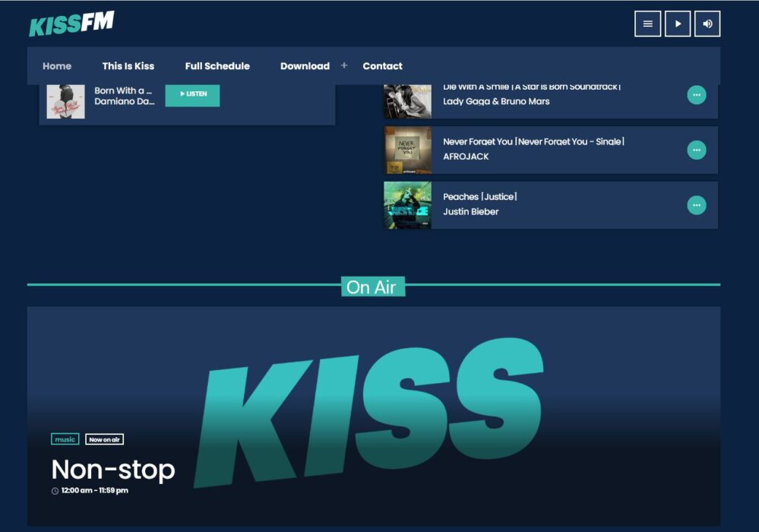This screenshot has height=532, width=759.
Task: Open This Is Kiss page
Action: point(128,66)
